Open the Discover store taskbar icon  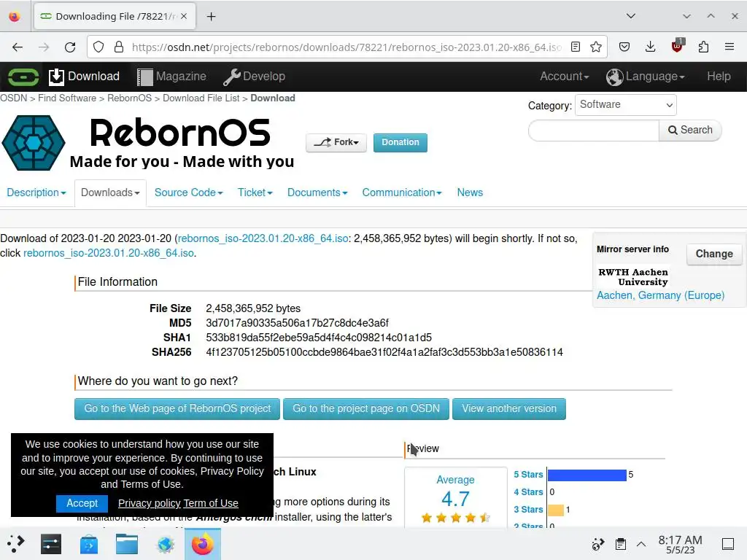(88, 544)
